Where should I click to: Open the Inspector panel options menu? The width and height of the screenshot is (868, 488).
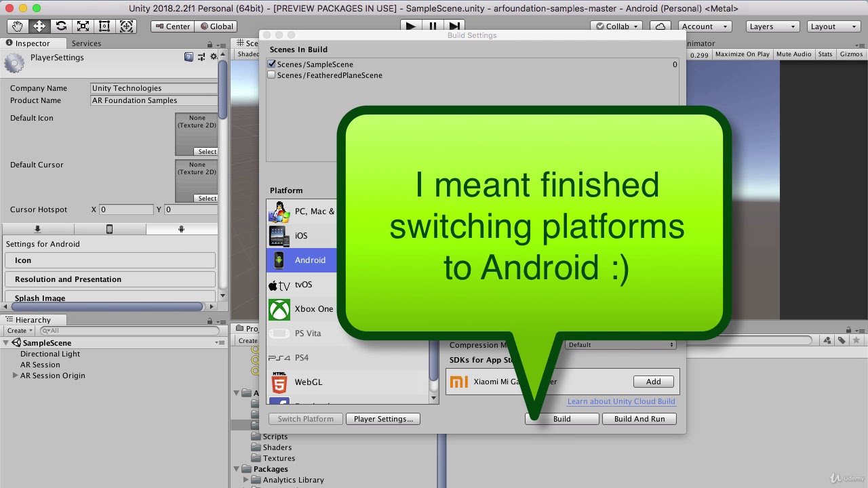(x=220, y=44)
